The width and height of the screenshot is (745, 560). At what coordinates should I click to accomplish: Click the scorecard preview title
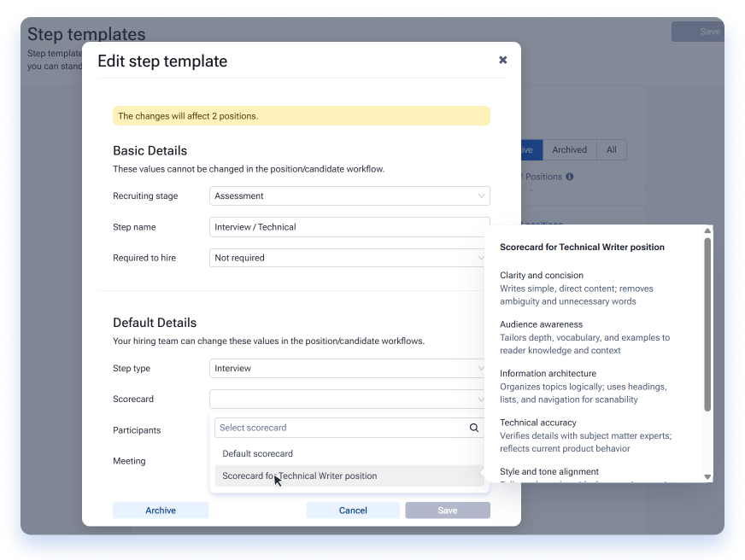(582, 247)
